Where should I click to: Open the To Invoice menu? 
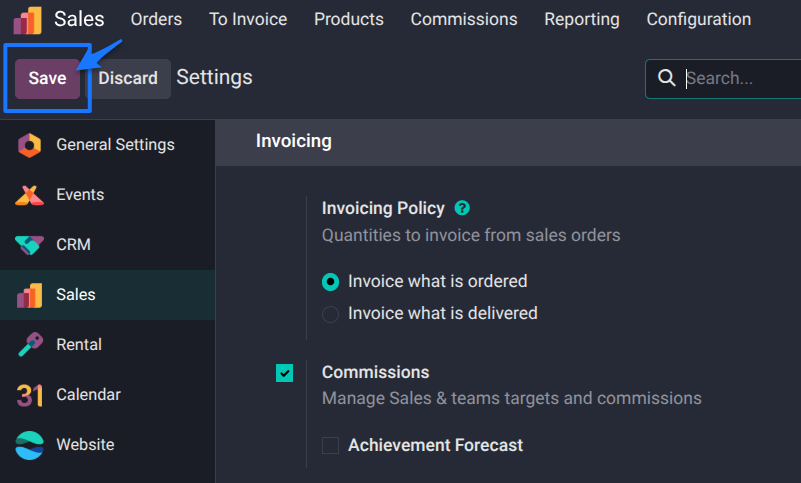click(x=248, y=19)
